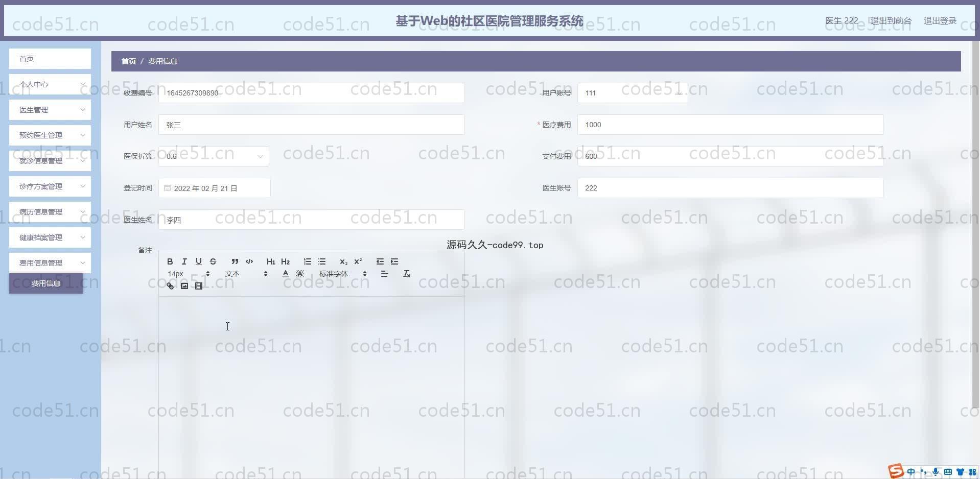Open Sogou skin shirt icon
The image size is (980, 479).
pyautogui.click(x=960, y=472)
